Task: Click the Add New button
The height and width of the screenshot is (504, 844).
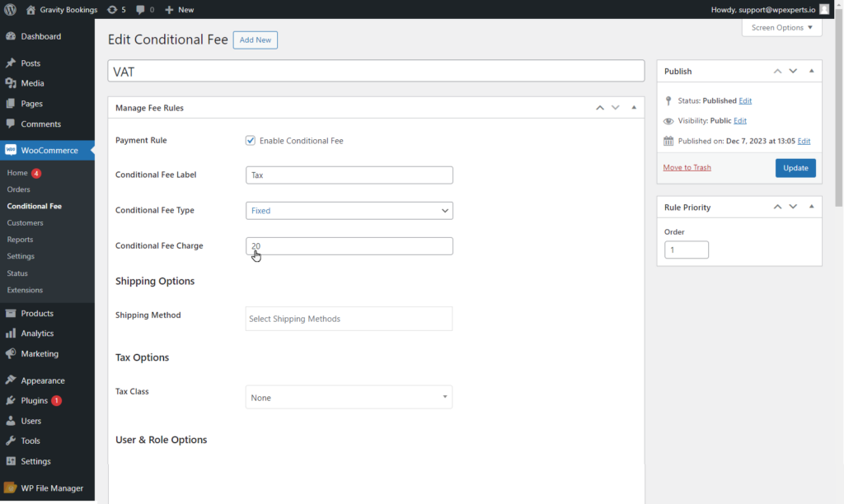Action: 256,40
